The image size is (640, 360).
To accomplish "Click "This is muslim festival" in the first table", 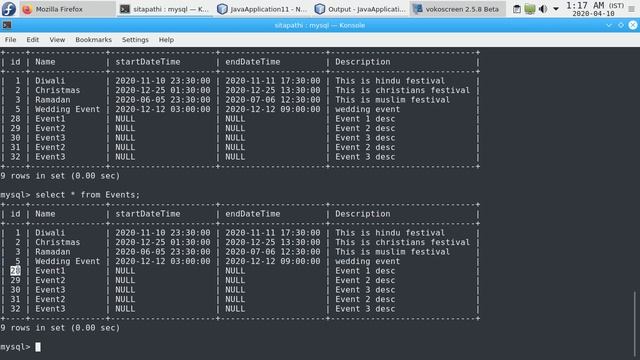I will click(392, 100).
